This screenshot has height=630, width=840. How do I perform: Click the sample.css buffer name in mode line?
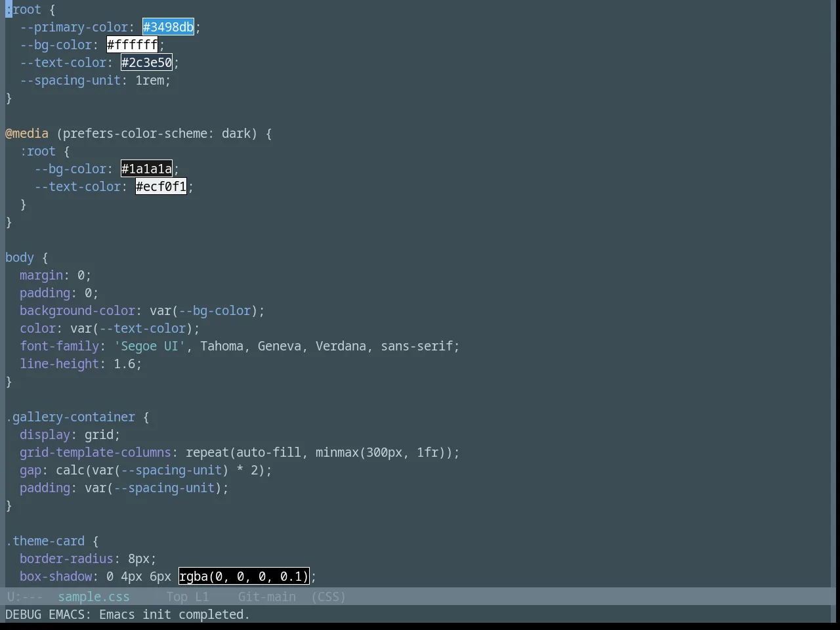pyautogui.click(x=94, y=597)
